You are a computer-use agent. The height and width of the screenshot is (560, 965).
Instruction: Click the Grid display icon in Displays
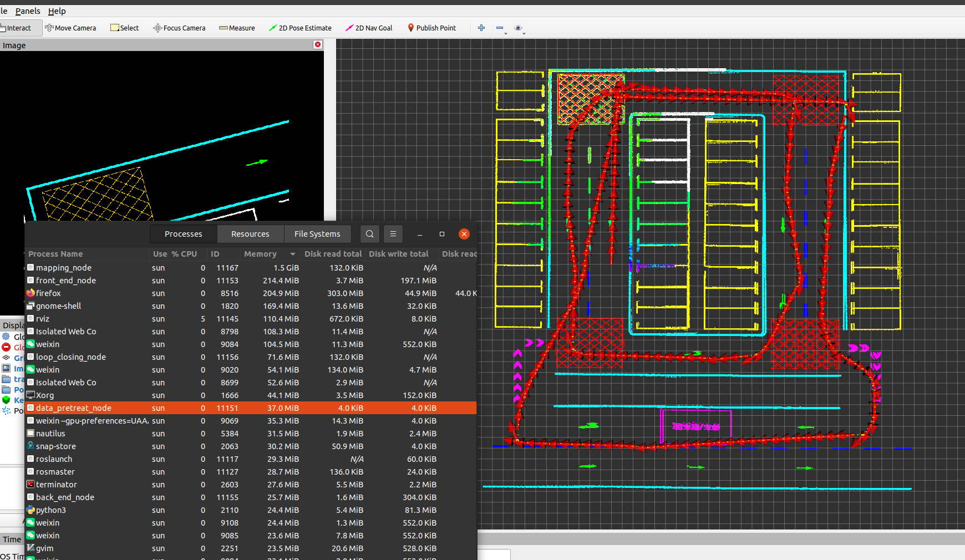[6, 358]
